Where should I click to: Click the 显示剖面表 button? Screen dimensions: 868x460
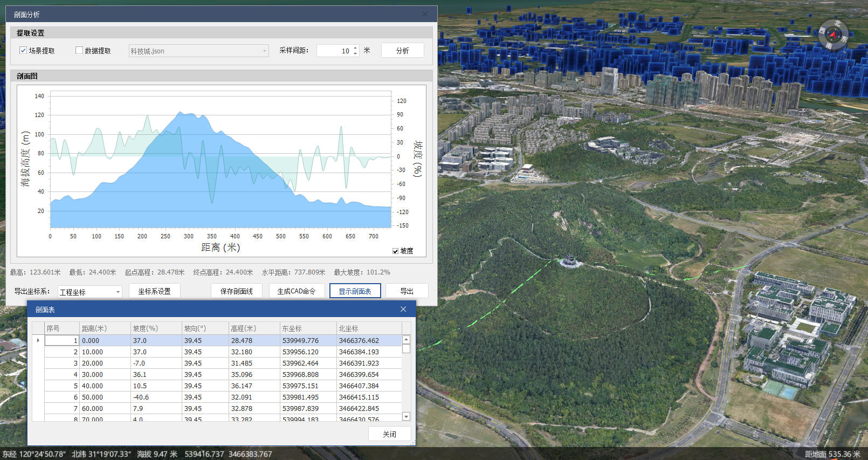(x=355, y=291)
